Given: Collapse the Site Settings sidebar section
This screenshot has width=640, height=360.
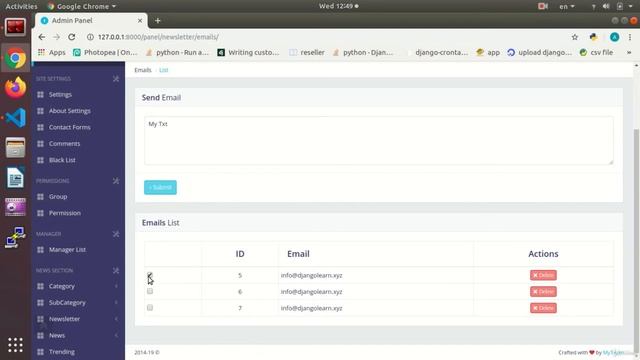Looking at the screenshot, I should pyautogui.click(x=116, y=78).
